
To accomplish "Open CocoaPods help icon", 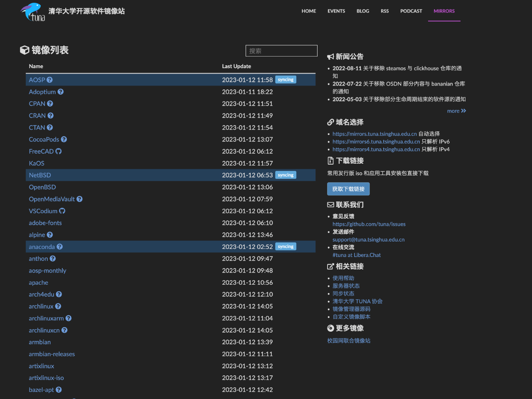I will pos(64,139).
